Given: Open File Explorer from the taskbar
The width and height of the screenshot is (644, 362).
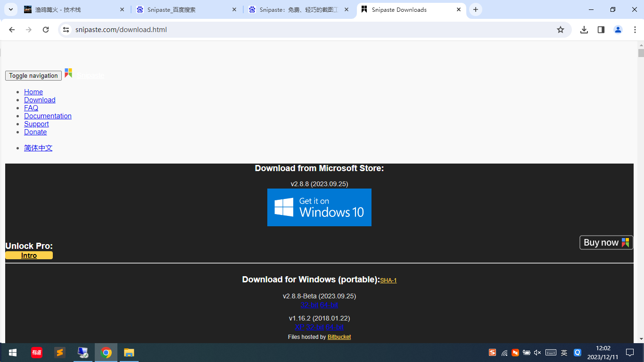Looking at the screenshot, I should point(129,353).
